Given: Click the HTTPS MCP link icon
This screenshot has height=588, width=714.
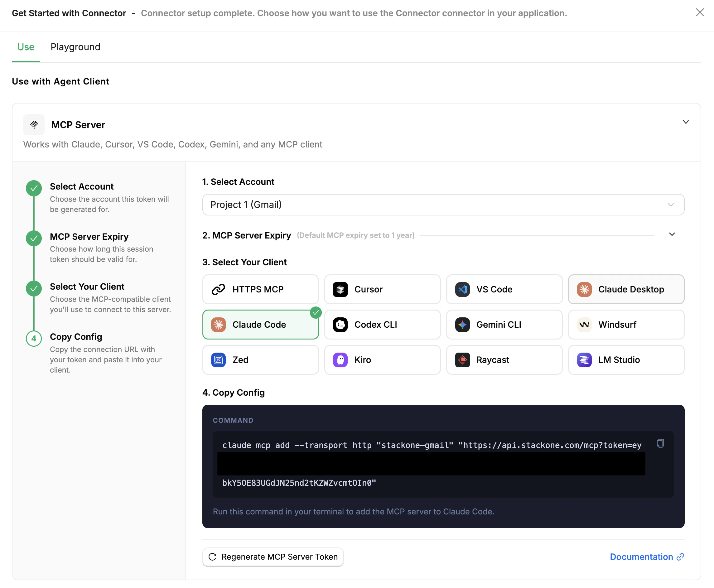Looking at the screenshot, I should 219,289.
